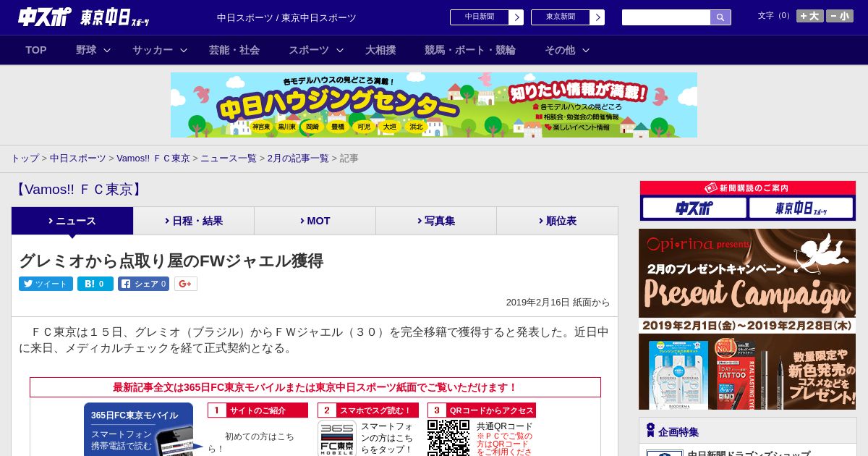Open the 中日新聞 link button
This screenshot has width=868, height=456.
point(486,17)
